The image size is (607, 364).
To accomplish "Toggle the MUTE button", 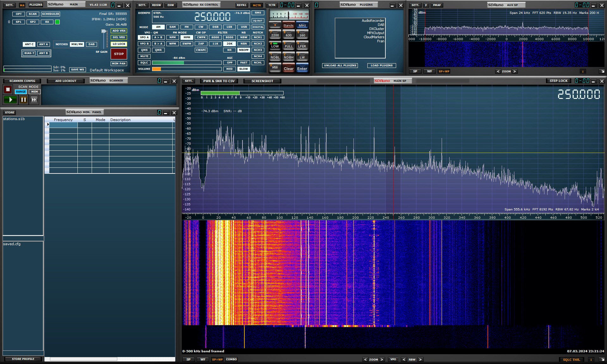I will click(x=144, y=56).
